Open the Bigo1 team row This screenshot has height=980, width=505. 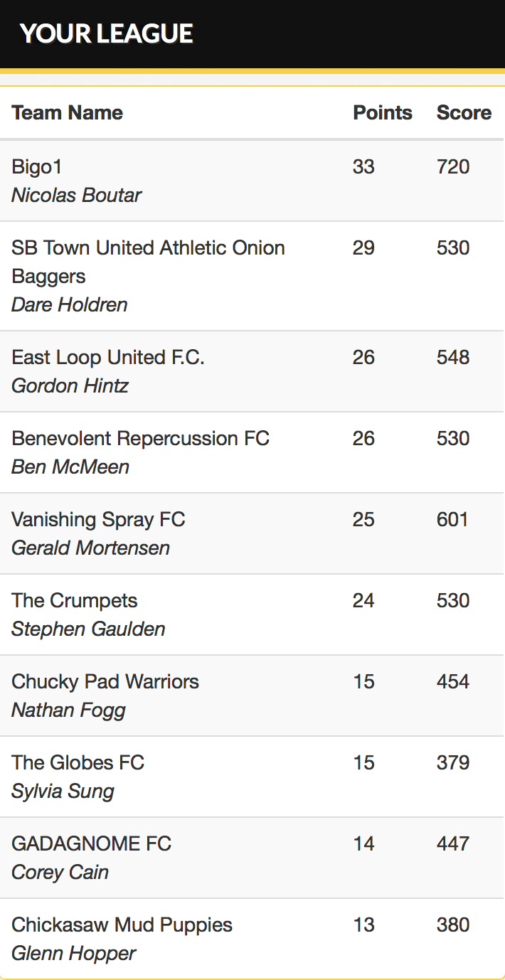(x=252, y=181)
